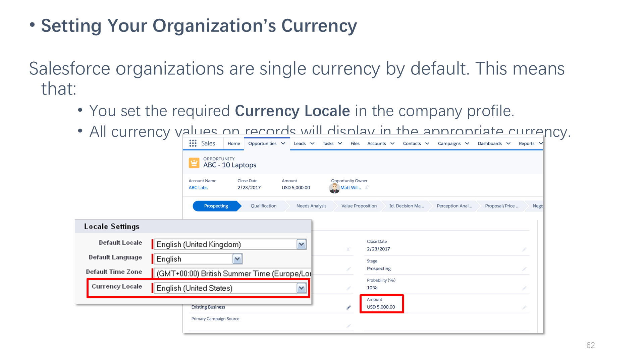Click change owner icon beside Matt Wil...

[x=367, y=188]
